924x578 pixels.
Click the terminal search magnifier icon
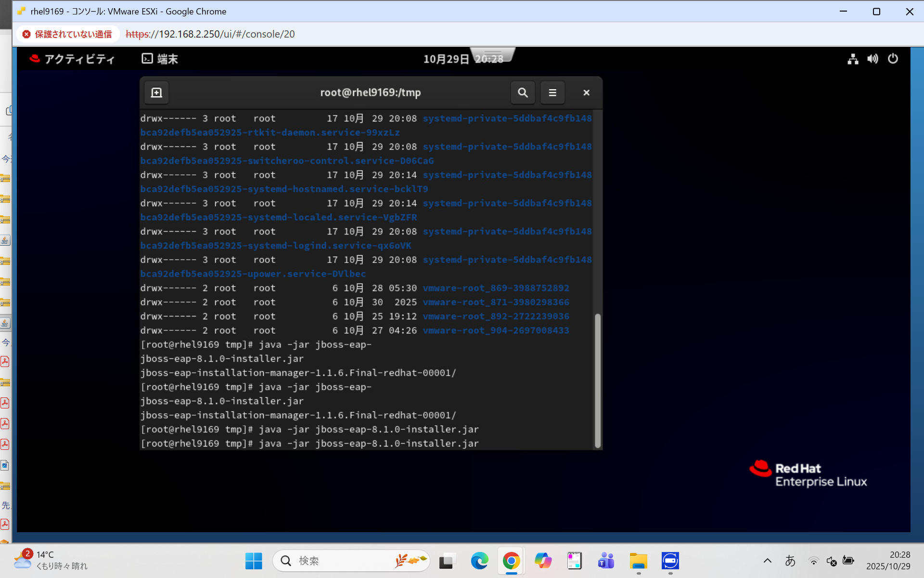coord(523,92)
